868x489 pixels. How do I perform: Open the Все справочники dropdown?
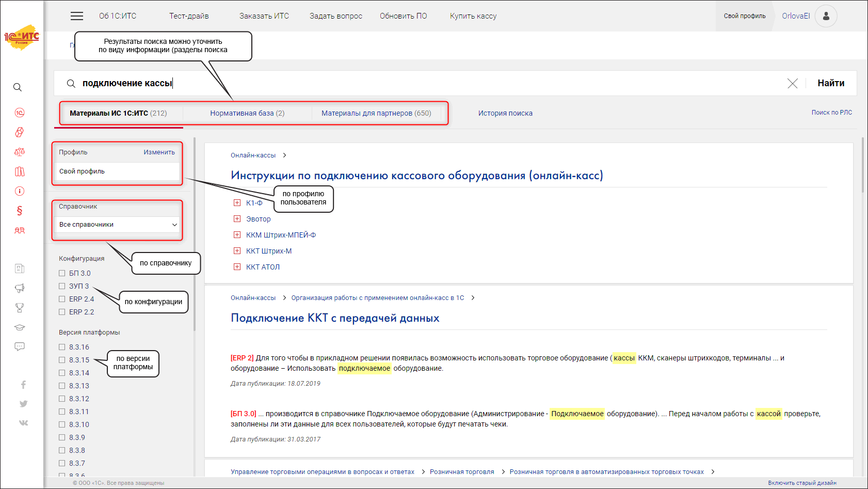coord(118,225)
